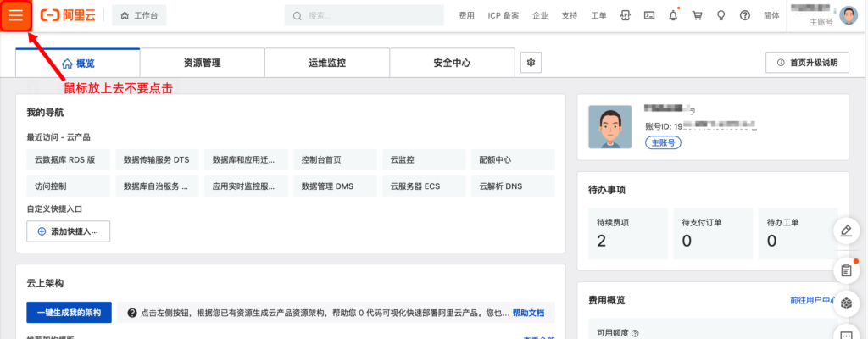Open the account avatar in header
This screenshot has width=868, height=339.
tap(848, 15)
